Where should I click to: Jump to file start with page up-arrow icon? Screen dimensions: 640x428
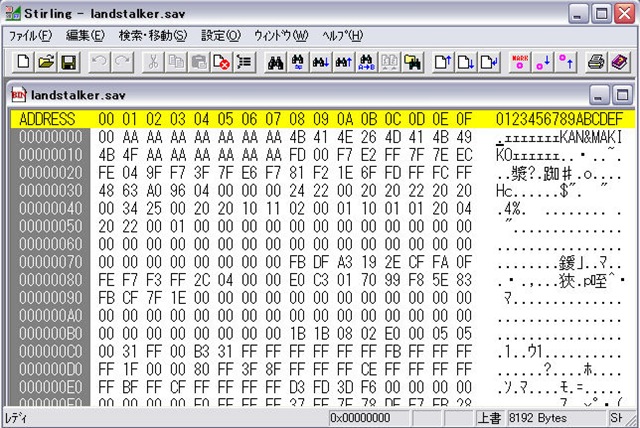point(443,62)
